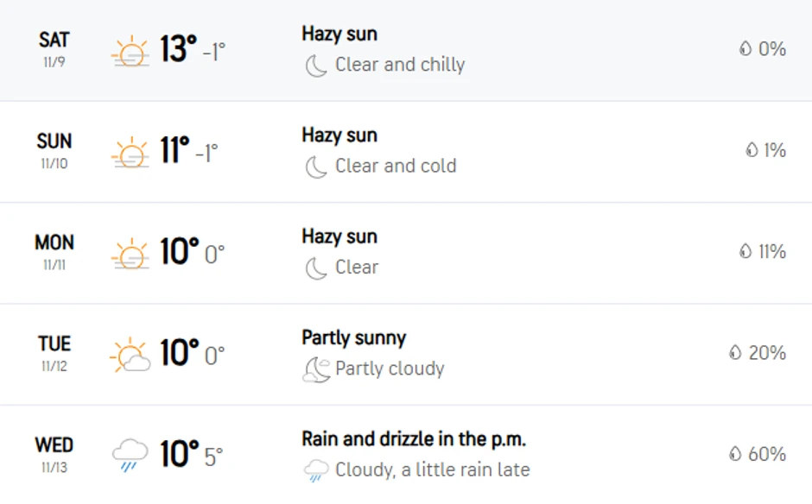Click 'Rain and drizzle in the p.m.' text
812x504 pixels.
414,438
